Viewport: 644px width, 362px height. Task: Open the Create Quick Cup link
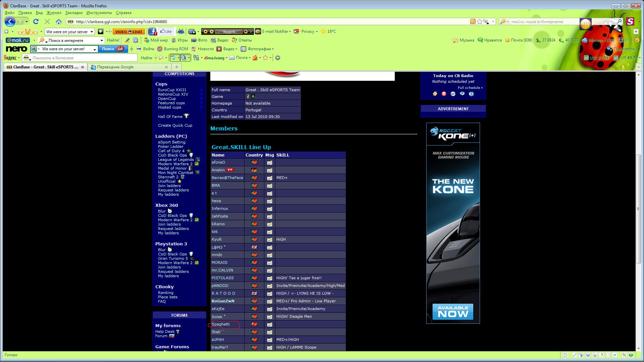point(175,125)
